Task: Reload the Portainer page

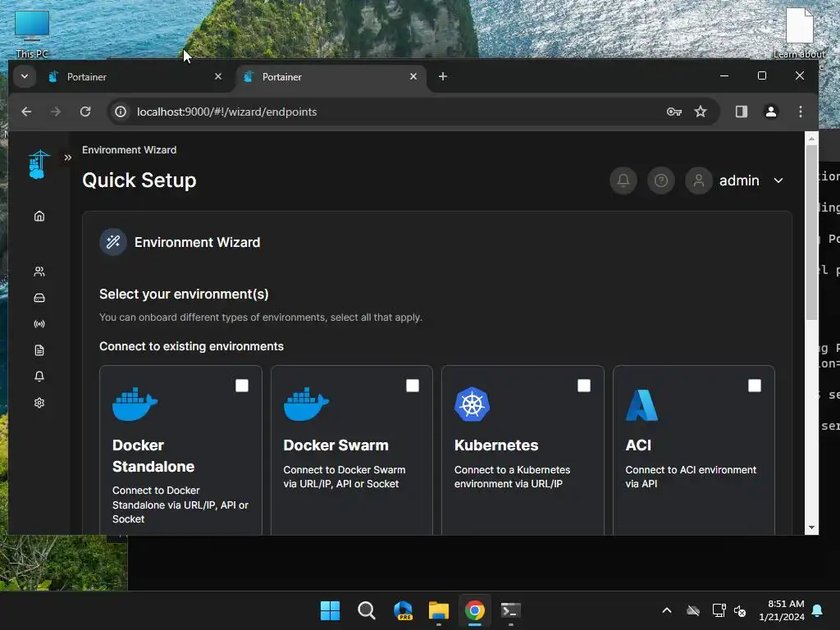Action: click(x=85, y=112)
